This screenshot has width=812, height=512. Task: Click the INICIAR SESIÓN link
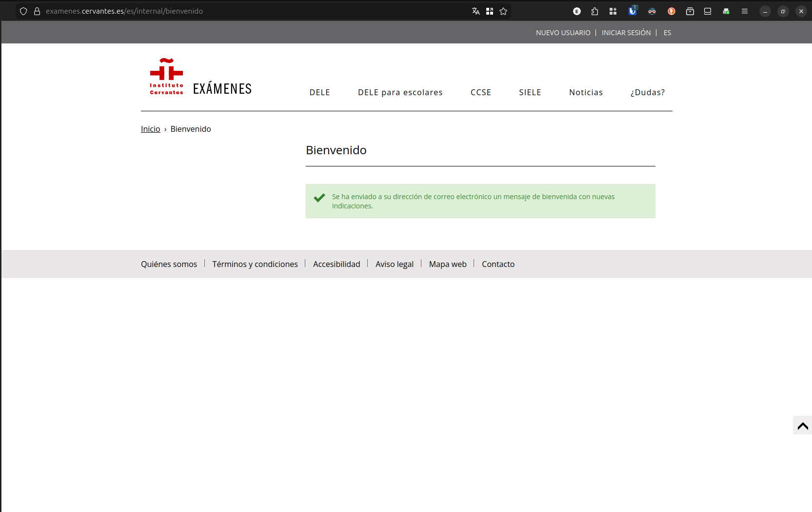[x=626, y=33]
